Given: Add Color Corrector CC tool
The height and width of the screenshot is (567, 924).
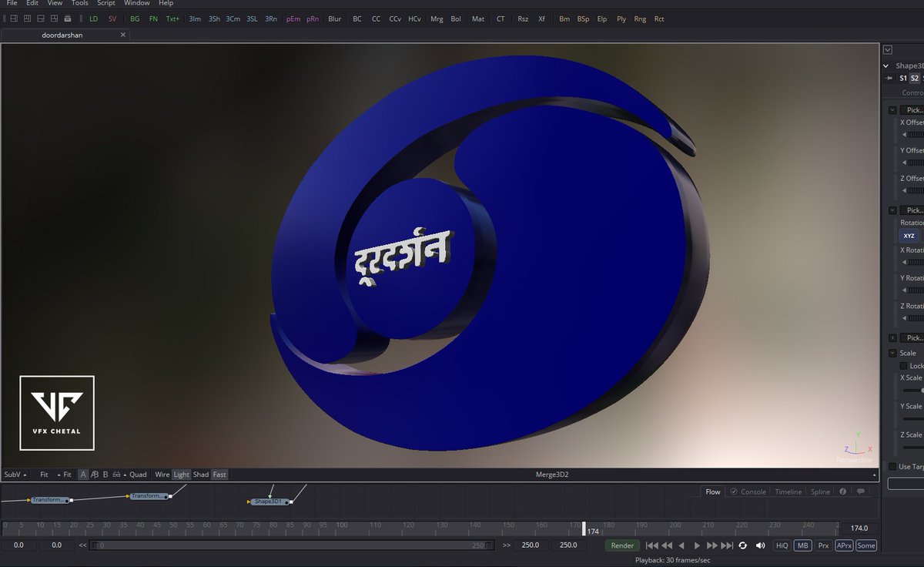Looking at the screenshot, I should 376,18.
